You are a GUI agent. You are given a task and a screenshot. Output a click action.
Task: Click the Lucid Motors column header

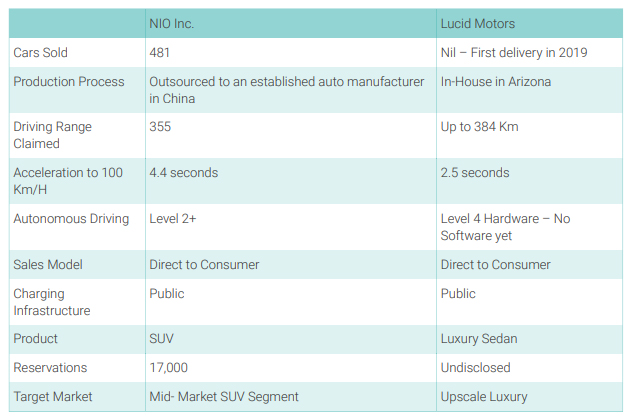(477, 24)
